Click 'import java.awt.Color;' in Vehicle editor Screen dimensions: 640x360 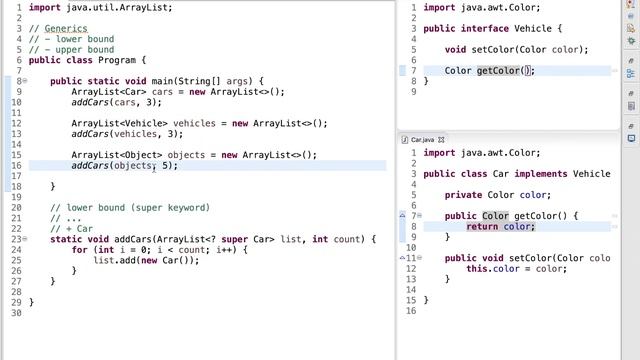[482, 7]
